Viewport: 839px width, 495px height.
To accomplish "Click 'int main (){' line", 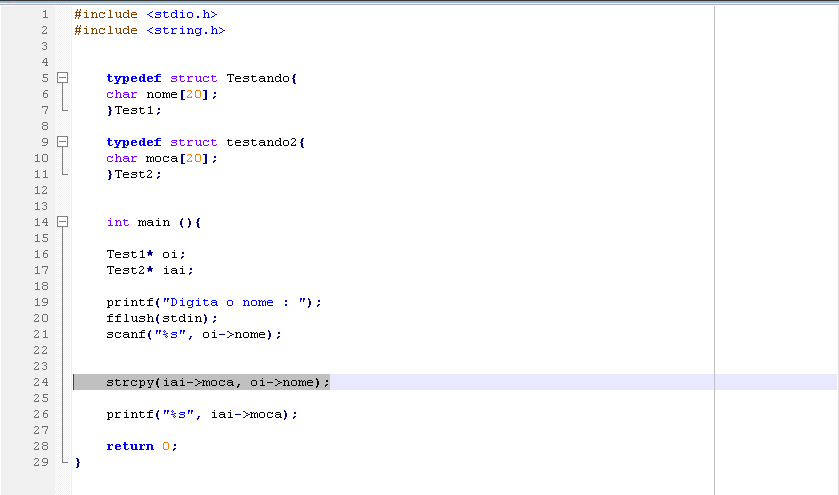I will tap(154, 223).
